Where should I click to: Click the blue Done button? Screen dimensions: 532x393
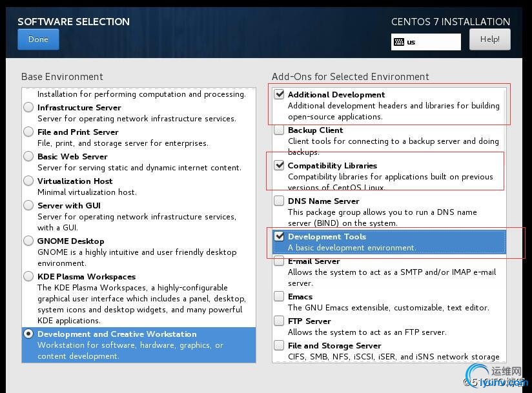[x=38, y=39]
